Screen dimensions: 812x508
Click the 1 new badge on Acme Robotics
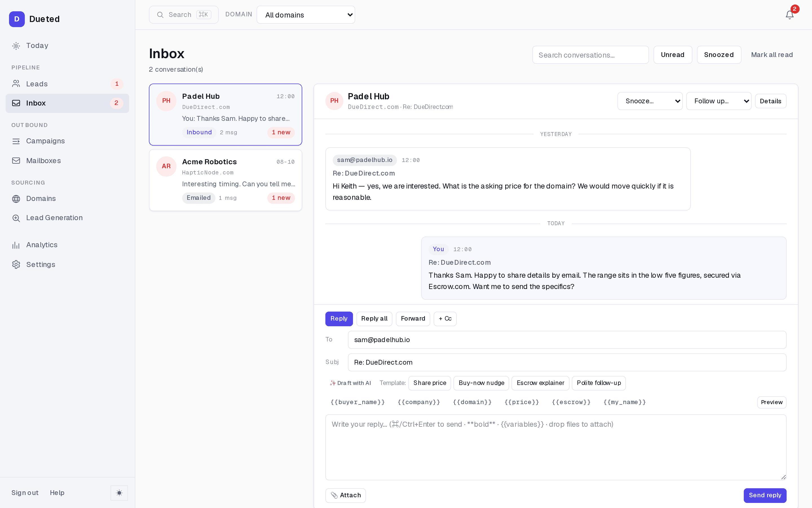[x=281, y=198]
